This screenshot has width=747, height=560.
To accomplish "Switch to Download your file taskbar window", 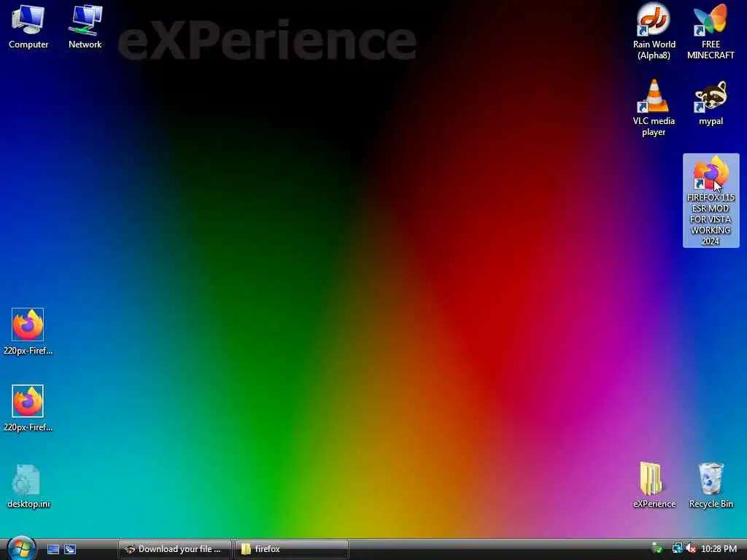I will point(175,549).
